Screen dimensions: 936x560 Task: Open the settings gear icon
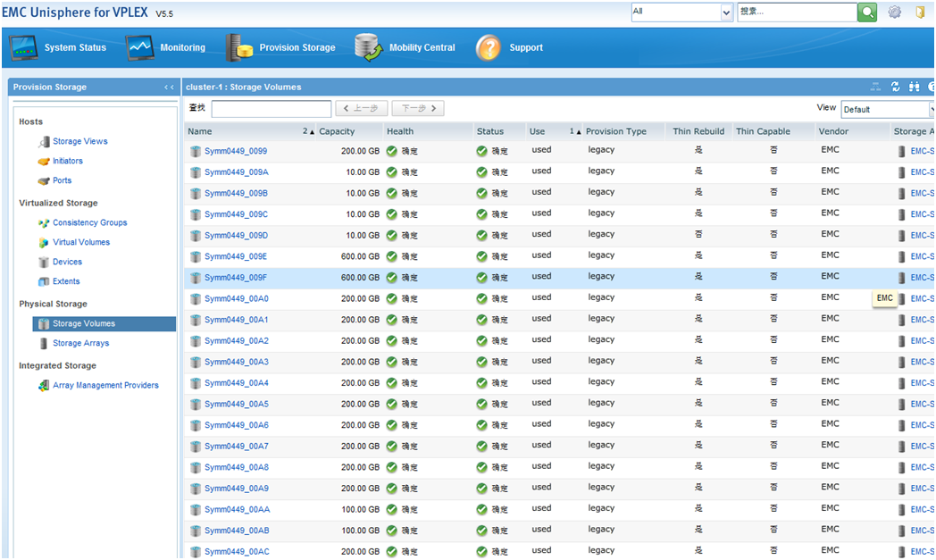894,12
